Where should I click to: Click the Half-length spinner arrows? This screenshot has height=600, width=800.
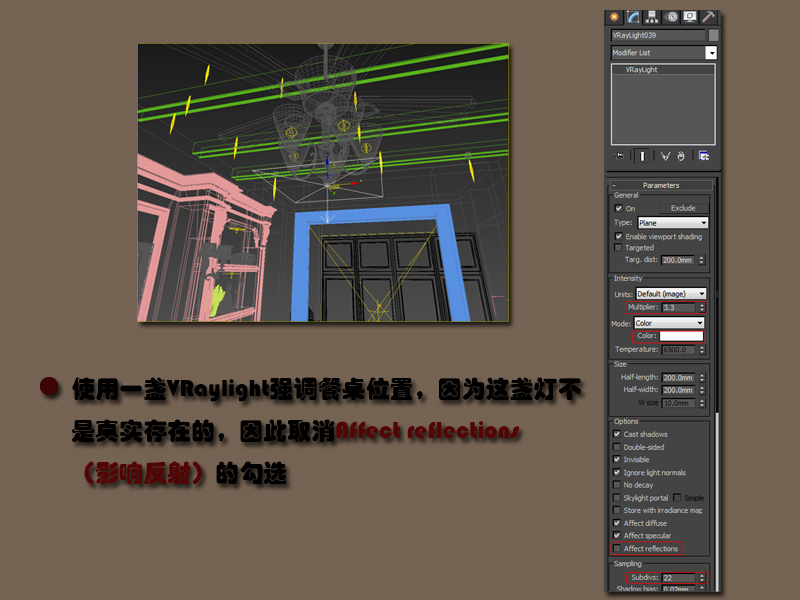point(702,378)
